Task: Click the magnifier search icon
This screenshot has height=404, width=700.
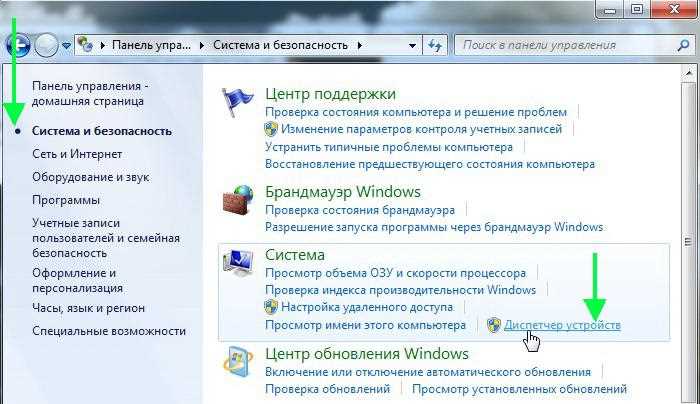Action: [x=683, y=45]
